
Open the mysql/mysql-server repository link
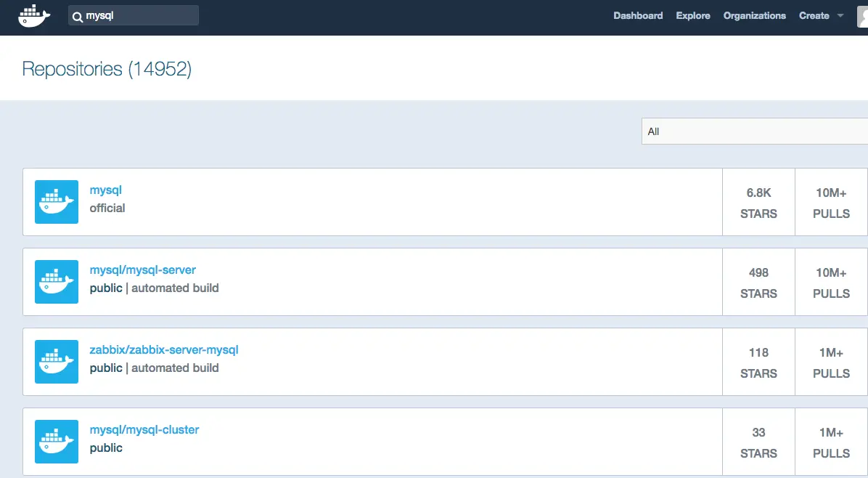[x=143, y=270]
